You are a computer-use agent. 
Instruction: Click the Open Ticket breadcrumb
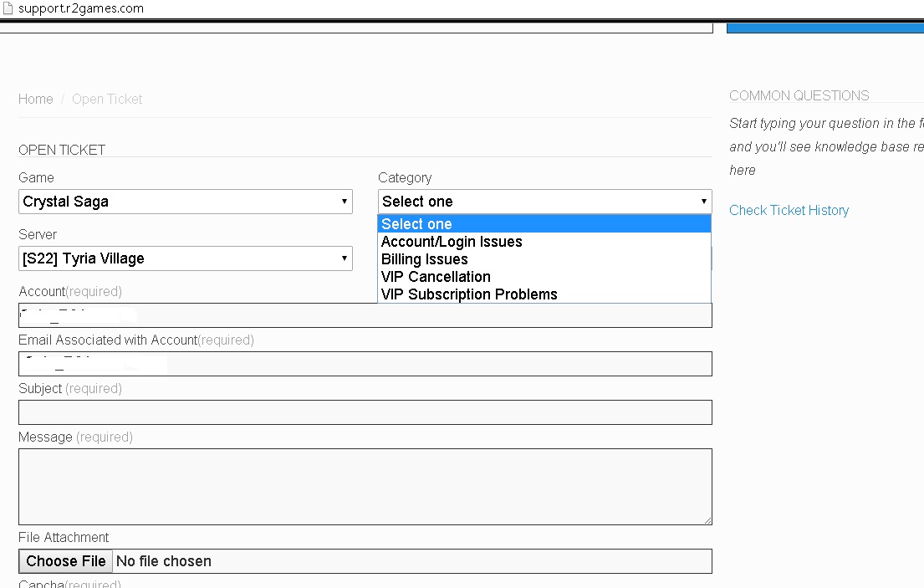pos(107,99)
